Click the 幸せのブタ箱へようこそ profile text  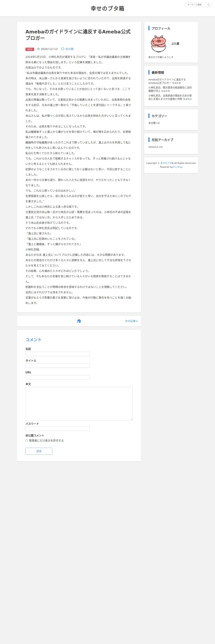pos(161,57)
